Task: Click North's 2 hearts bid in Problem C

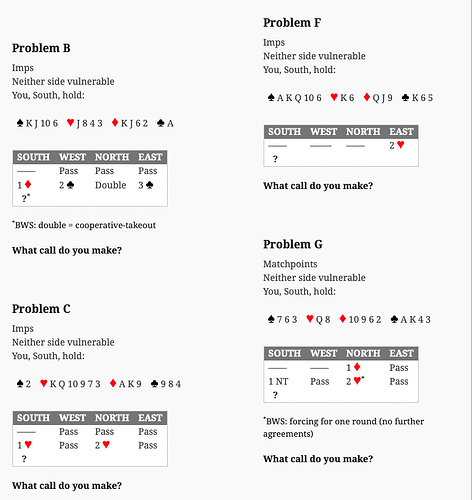Action: click(x=102, y=445)
